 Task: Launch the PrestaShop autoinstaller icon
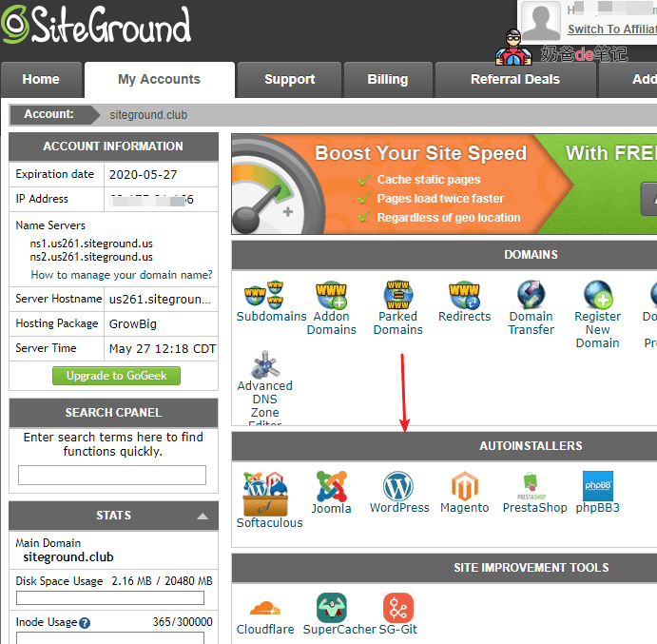tap(531, 486)
